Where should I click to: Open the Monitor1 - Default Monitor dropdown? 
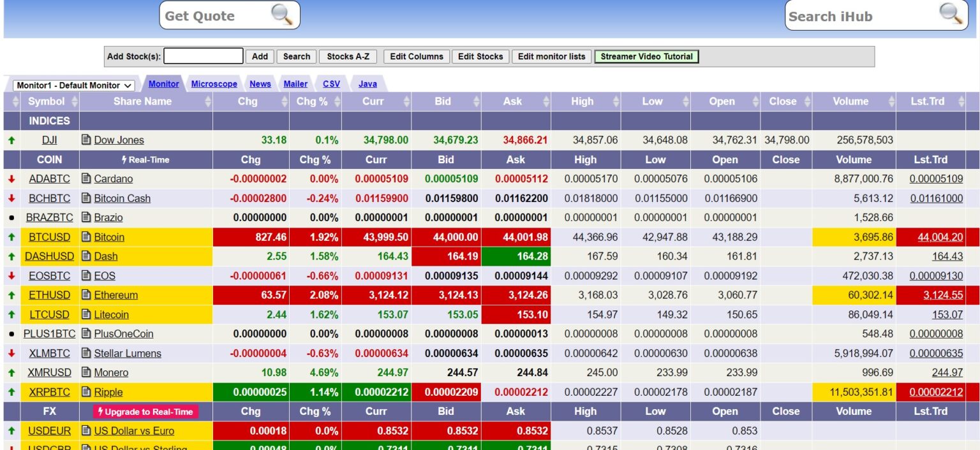(73, 85)
